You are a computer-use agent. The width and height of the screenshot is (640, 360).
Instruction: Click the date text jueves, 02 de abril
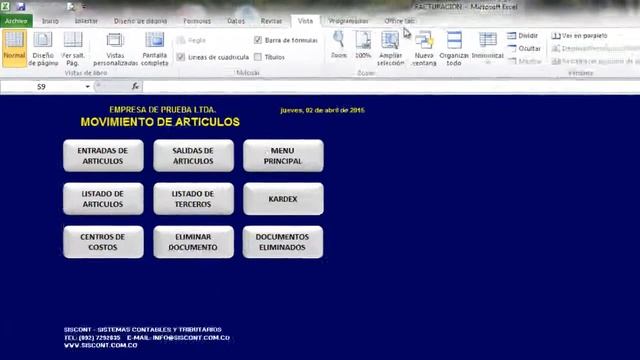(x=322, y=110)
